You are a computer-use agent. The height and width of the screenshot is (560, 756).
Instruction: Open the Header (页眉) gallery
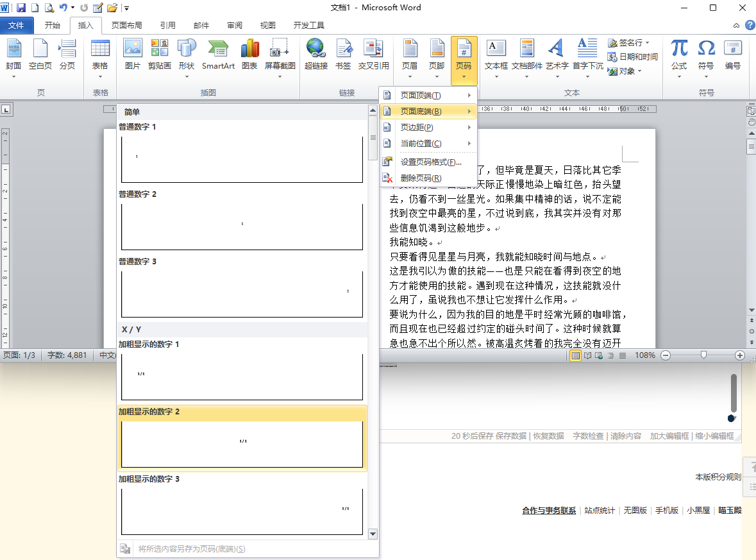pyautogui.click(x=410, y=58)
